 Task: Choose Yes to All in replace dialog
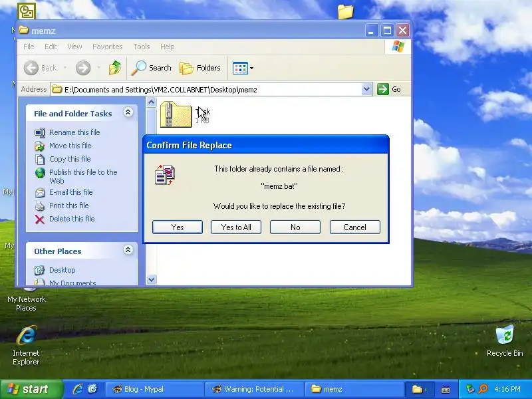coord(236,227)
